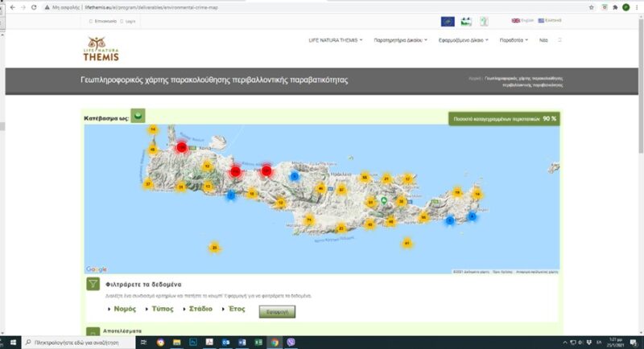Click the Google logo on the map
This screenshot has height=349, width=644.
(x=97, y=269)
